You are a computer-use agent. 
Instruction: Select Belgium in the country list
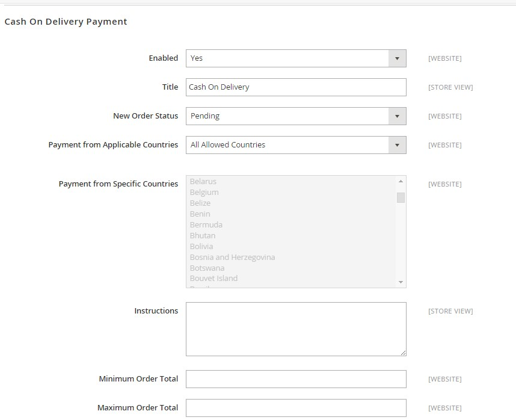tap(204, 192)
